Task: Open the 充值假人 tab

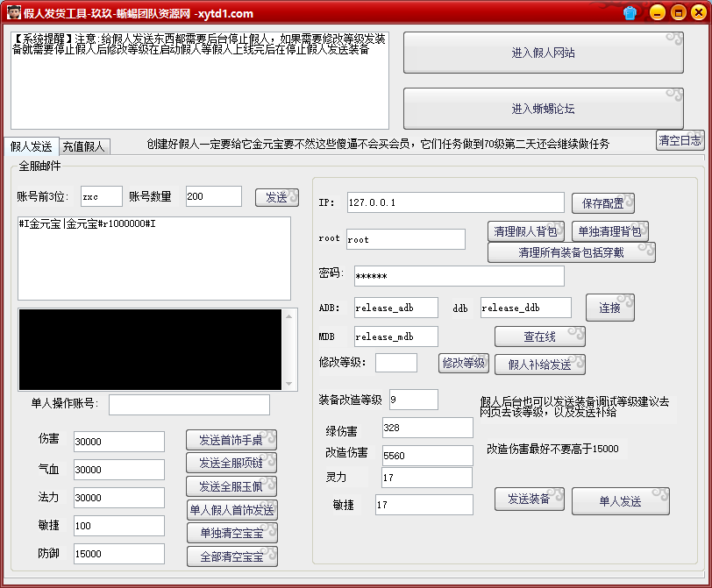Action: pos(83,146)
